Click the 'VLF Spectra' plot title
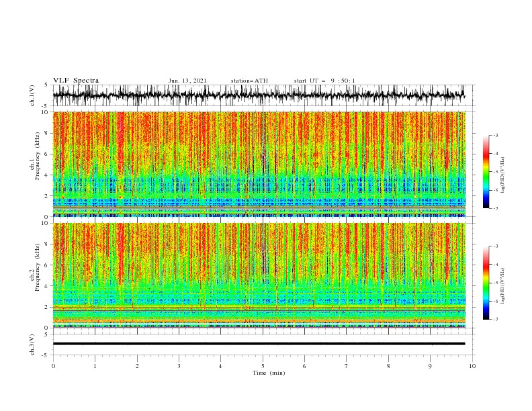532x411 pixels. coord(76,81)
